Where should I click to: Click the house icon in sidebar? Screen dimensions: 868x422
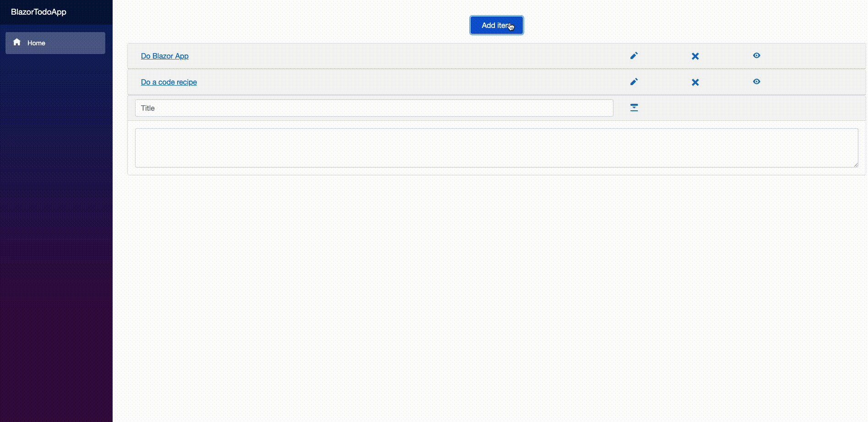click(17, 42)
